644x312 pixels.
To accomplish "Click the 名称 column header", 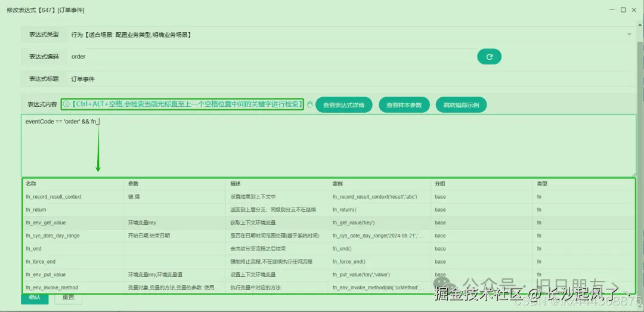I will (31, 184).
